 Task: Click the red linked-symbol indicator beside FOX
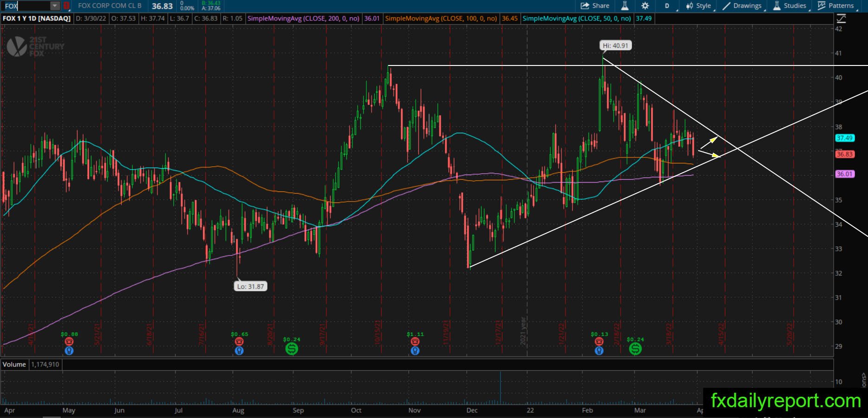[x=67, y=6]
